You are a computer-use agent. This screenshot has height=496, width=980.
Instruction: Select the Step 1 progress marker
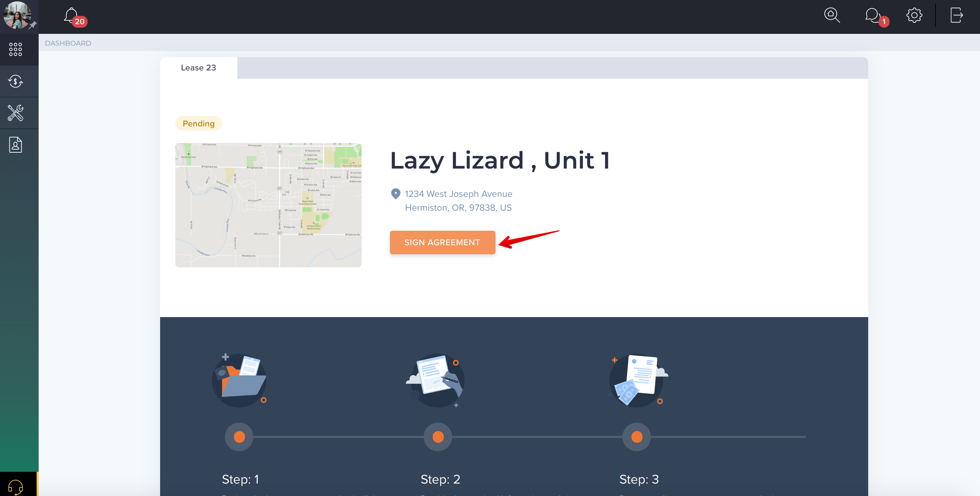click(x=239, y=437)
